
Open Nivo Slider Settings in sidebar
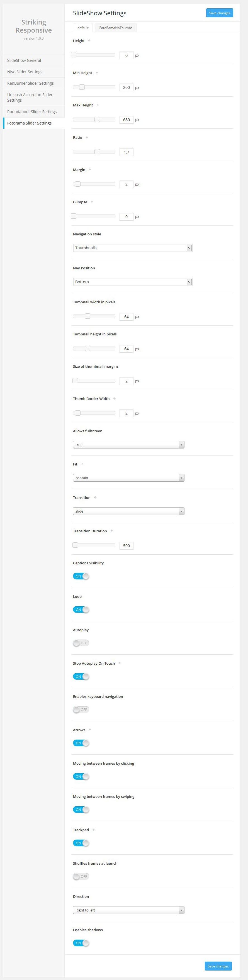click(x=25, y=72)
